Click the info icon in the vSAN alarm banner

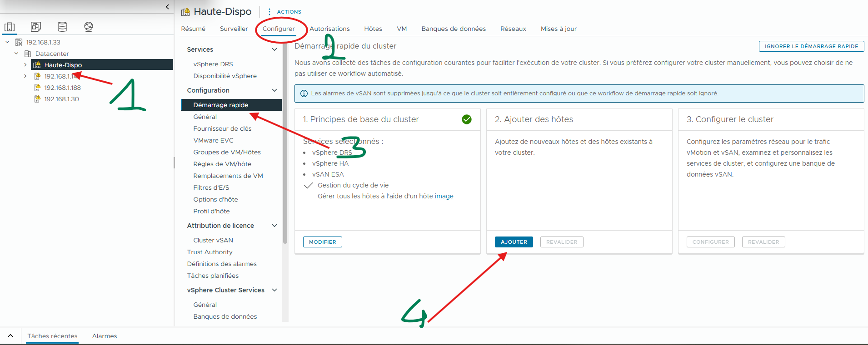(x=304, y=94)
